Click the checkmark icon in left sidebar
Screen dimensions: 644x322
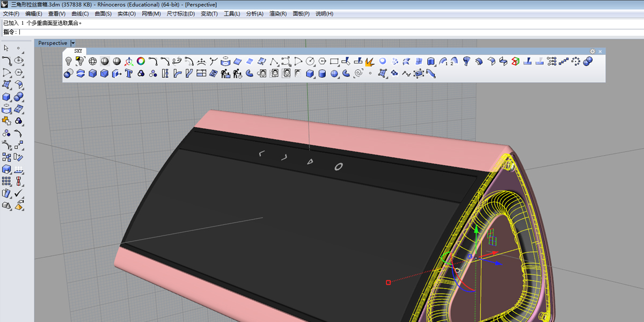coord(19,193)
